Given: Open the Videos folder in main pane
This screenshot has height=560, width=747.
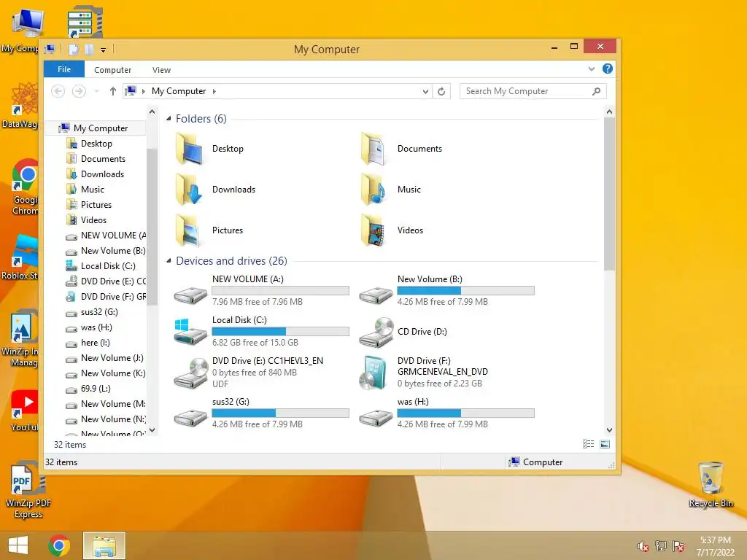Looking at the screenshot, I should (392, 230).
